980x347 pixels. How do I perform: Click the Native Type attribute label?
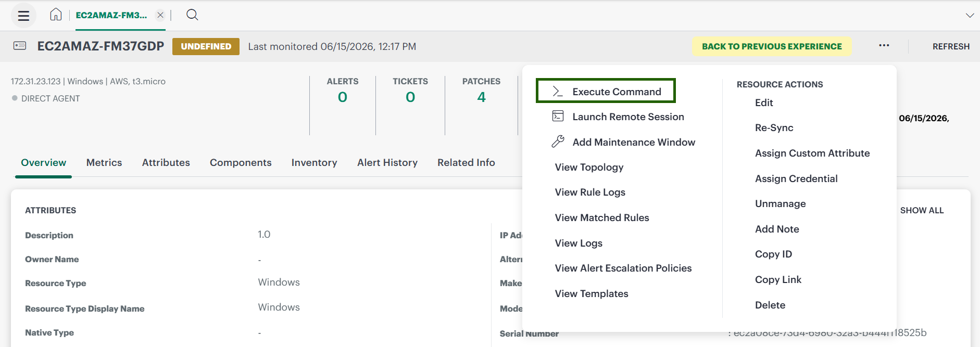pyautogui.click(x=49, y=332)
